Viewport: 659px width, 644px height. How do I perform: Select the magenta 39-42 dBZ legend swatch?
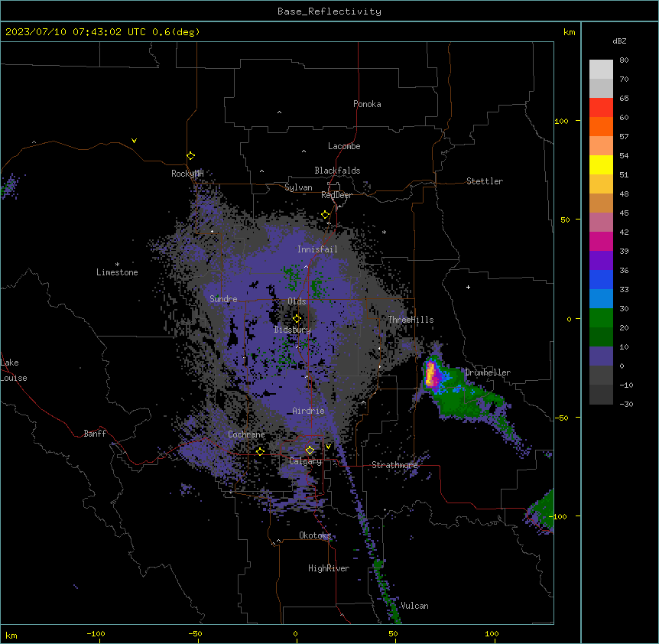[601, 242]
